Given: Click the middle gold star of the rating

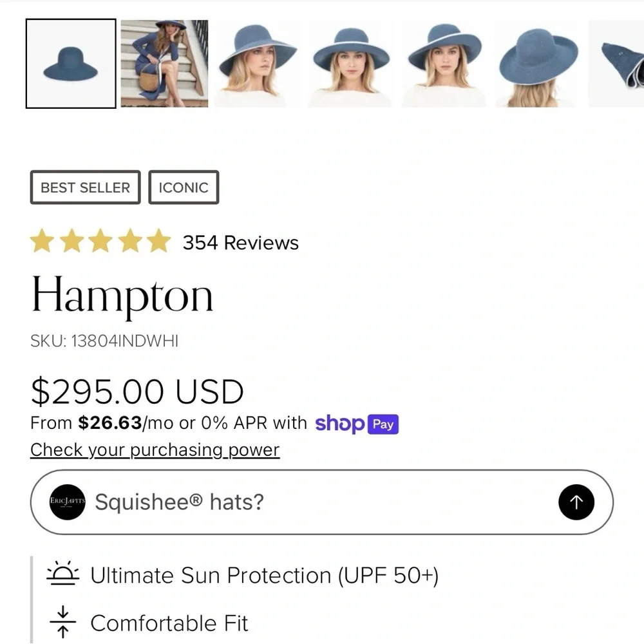Looking at the screenshot, I should point(100,241).
